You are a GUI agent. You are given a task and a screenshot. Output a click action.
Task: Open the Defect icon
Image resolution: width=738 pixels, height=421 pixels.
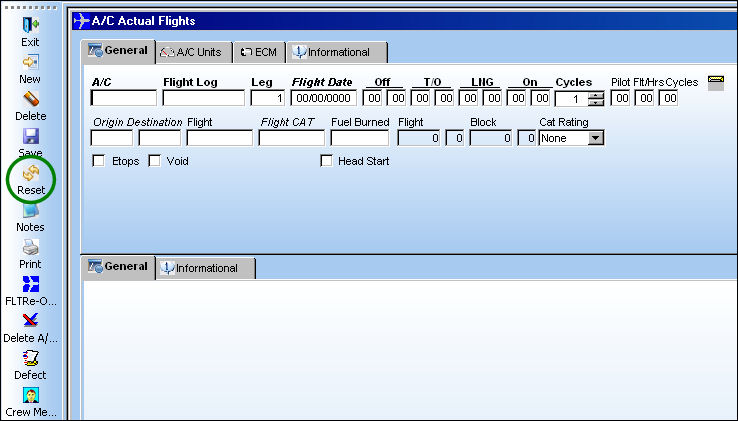[x=31, y=358]
